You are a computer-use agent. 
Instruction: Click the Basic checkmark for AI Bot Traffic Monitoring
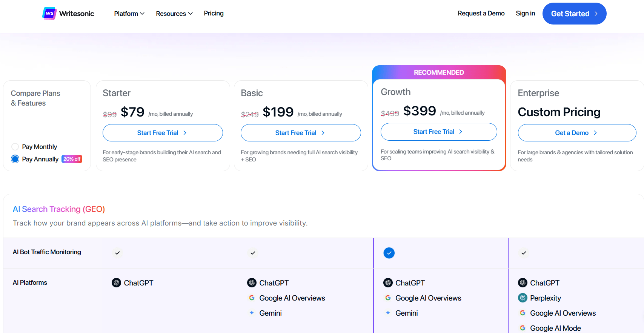coord(253,253)
